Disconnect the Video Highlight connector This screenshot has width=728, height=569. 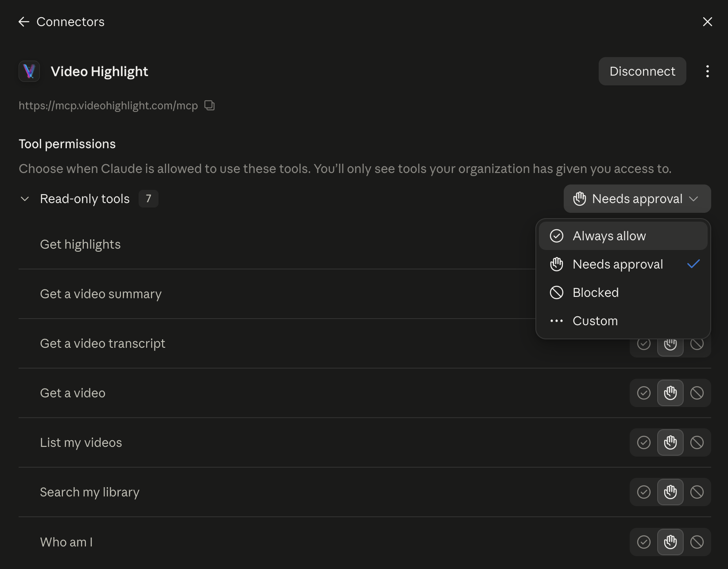[642, 71]
